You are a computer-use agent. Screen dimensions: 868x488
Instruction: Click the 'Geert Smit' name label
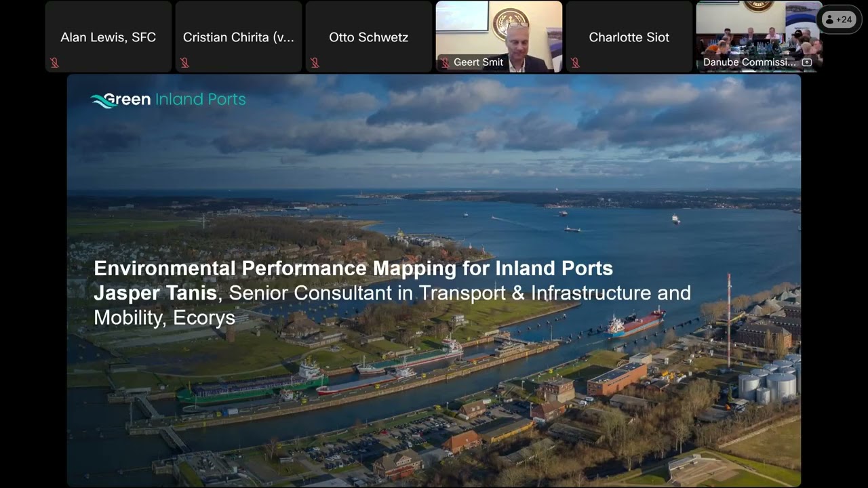[x=478, y=62]
